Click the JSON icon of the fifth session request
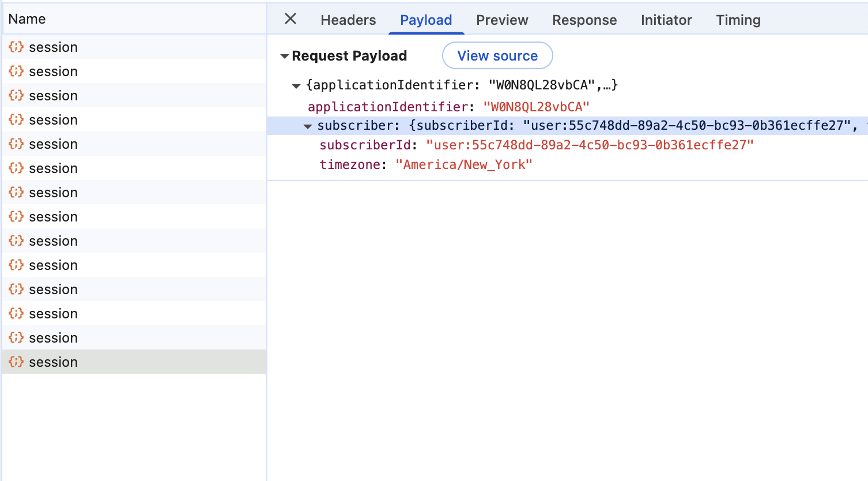Viewport: 868px width, 481px height. click(16, 144)
